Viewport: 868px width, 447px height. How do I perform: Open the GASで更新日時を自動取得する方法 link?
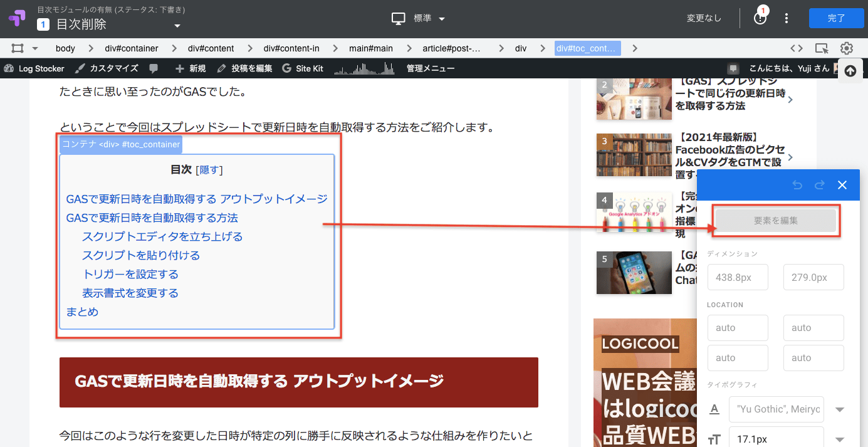[152, 218]
